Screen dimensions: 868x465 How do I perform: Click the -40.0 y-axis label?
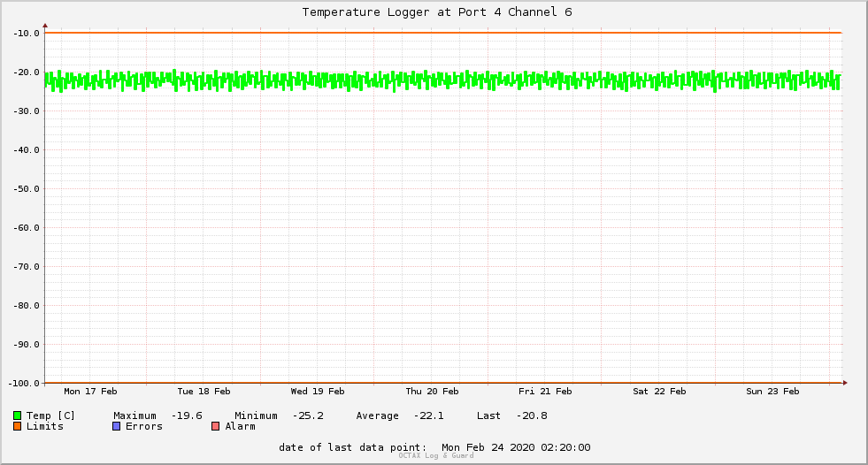click(x=27, y=149)
